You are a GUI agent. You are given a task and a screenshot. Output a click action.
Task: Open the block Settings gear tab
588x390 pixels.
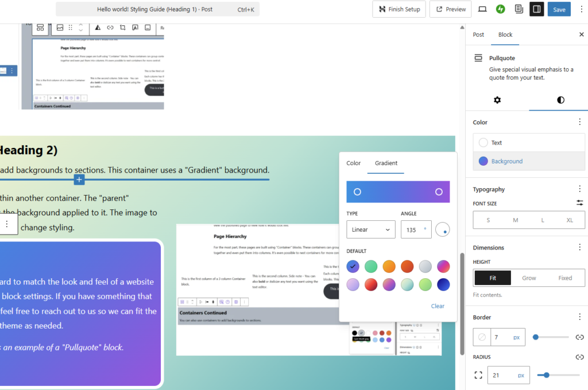(x=497, y=100)
